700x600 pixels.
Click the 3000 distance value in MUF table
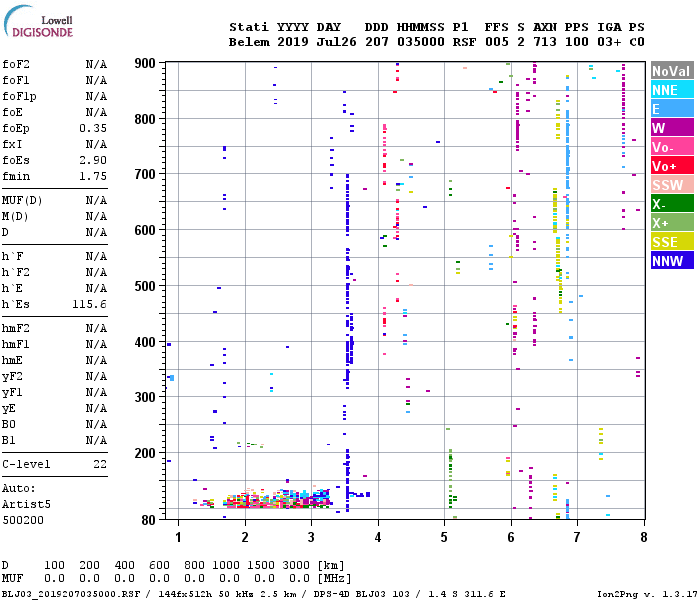(x=296, y=565)
